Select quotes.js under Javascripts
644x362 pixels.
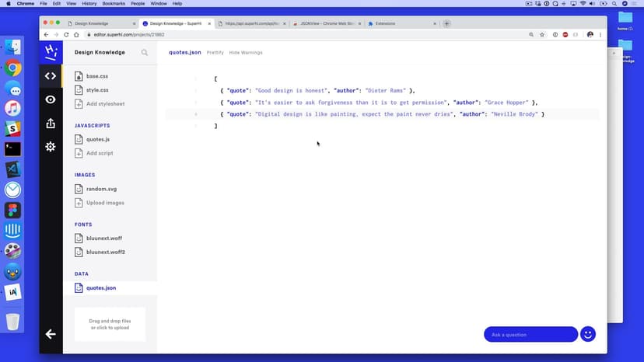coord(98,140)
